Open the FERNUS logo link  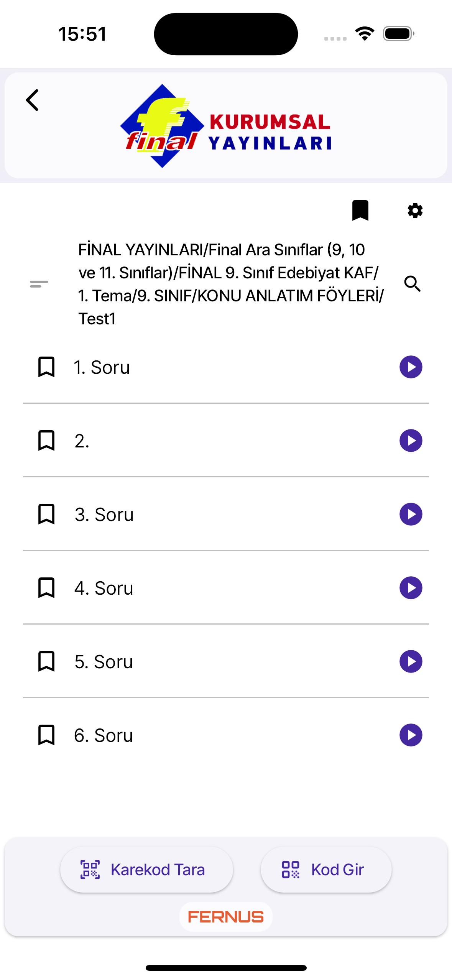pyautogui.click(x=226, y=917)
